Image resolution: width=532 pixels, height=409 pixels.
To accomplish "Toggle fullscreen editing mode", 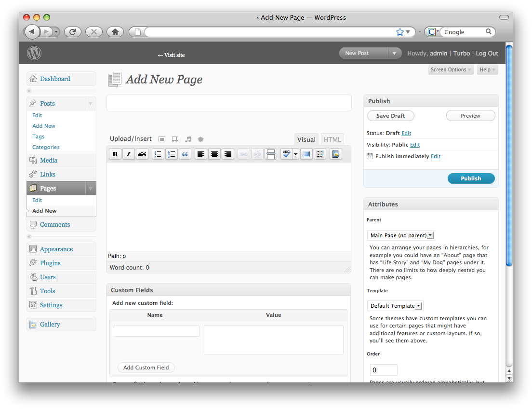I will pos(306,154).
